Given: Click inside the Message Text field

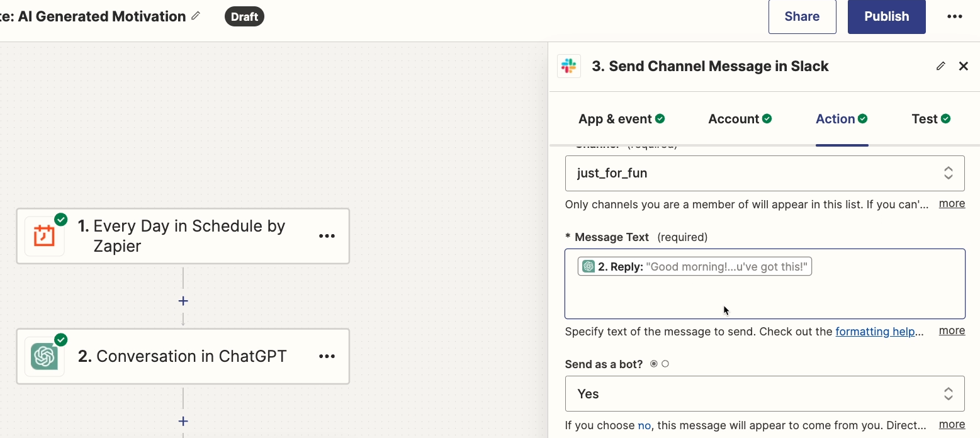Looking at the screenshot, I should [765, 284].
